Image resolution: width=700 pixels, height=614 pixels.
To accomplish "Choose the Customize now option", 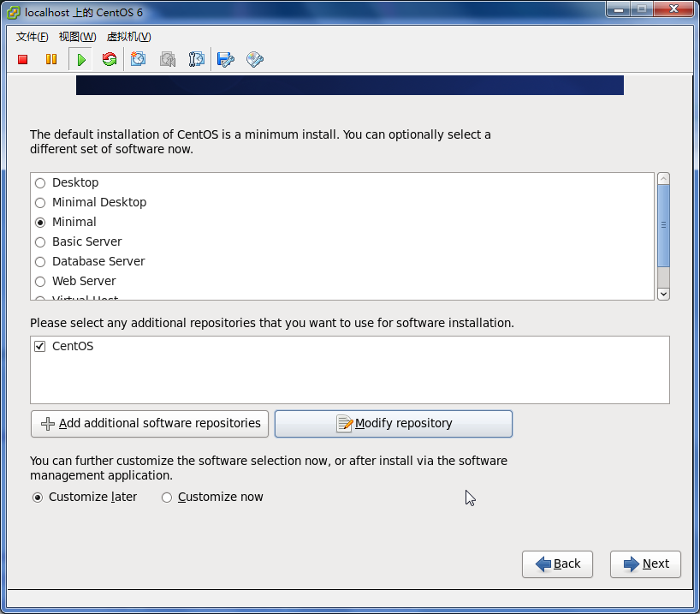I will (167, 498).
